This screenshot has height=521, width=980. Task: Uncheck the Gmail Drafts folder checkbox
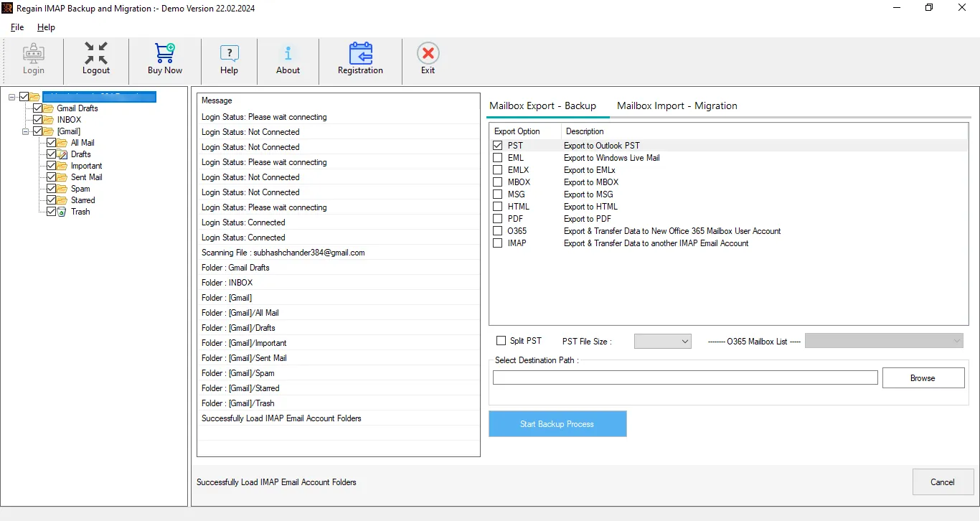coord(38,108)
